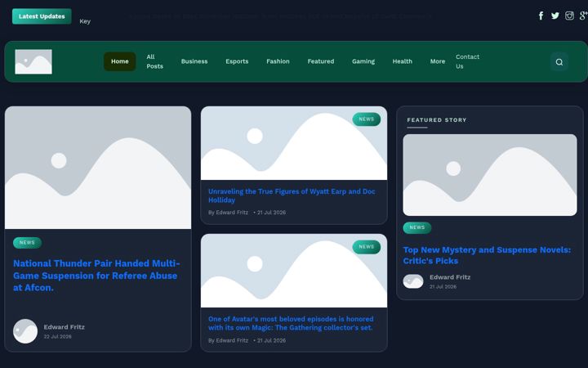The image size is (588, 368).
Task: Open the Google Plus social icon
Action: pos(583,16)
